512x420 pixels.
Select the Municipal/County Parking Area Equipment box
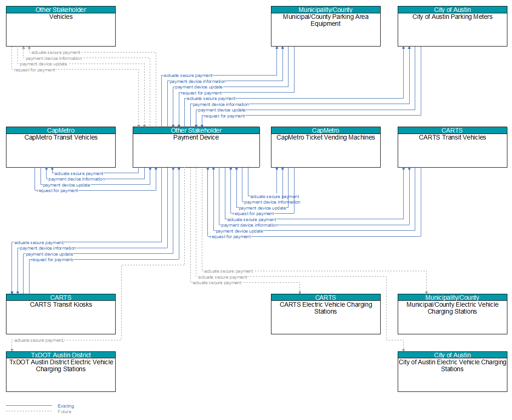325,26
